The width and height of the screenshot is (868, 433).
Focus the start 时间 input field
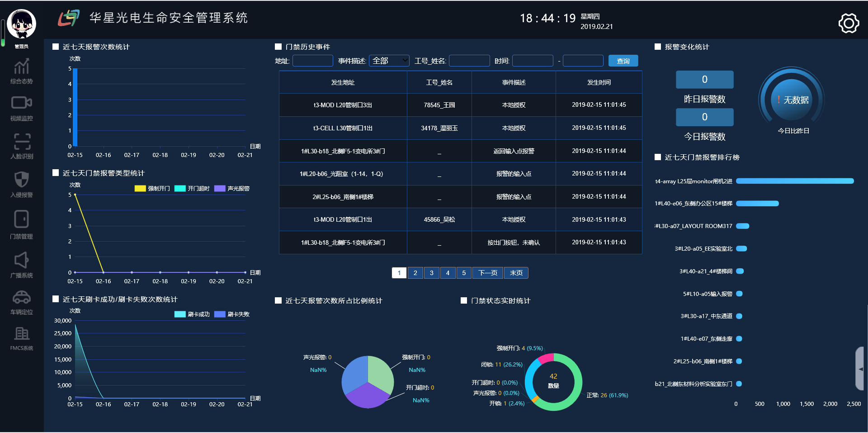(533, 61)
